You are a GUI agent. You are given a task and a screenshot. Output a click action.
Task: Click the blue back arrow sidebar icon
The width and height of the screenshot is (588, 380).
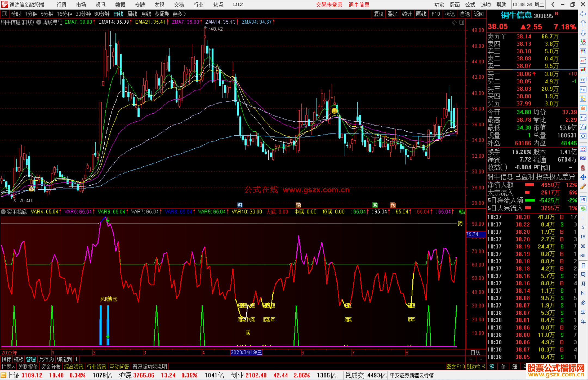coord(583,14)
